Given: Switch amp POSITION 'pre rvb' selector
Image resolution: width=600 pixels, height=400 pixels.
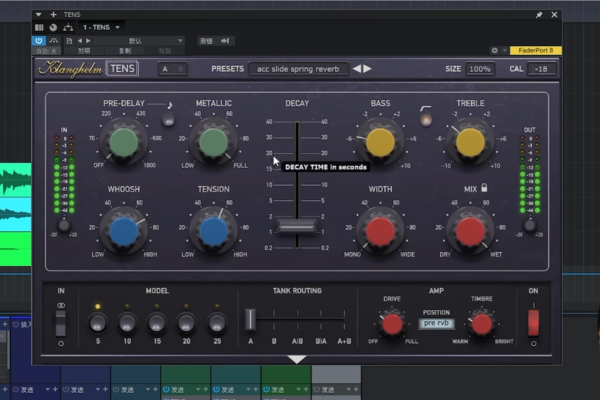Looking at the screenshot, I should 436,323.
